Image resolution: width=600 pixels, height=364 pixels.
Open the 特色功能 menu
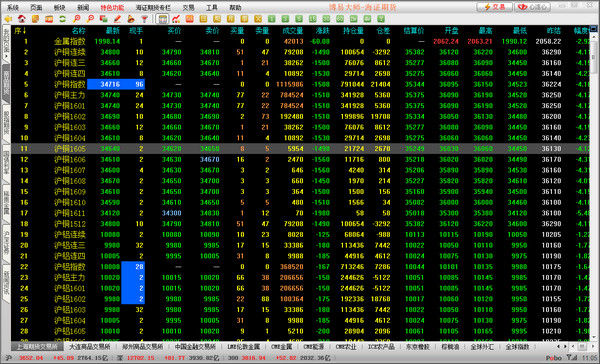[x=112, y=7]
